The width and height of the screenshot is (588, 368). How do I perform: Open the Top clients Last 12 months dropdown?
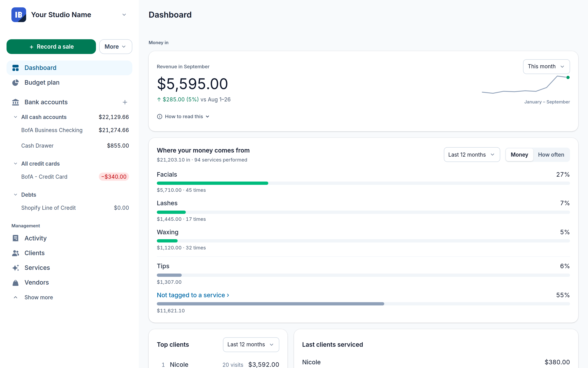tap(251, 345)
